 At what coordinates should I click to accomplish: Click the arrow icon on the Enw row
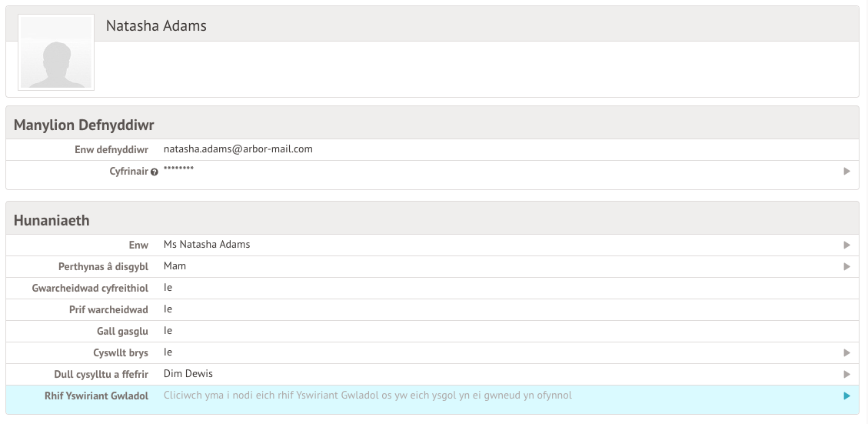(x=846, y=245)
